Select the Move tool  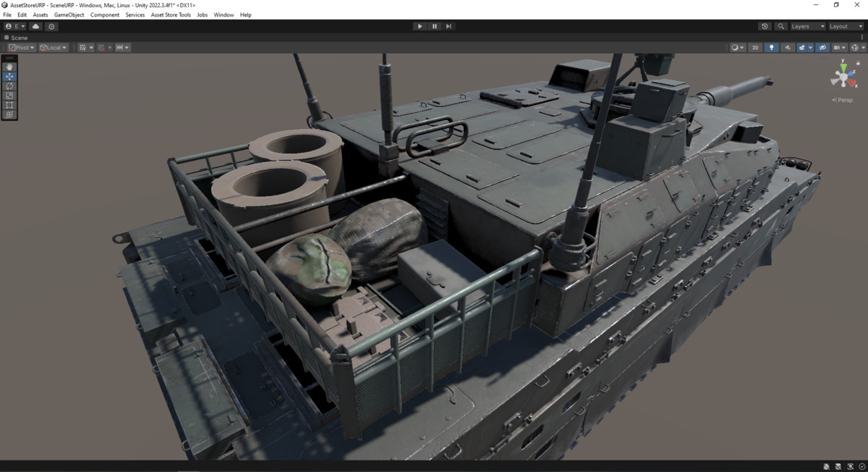click(x=9, y=76)
